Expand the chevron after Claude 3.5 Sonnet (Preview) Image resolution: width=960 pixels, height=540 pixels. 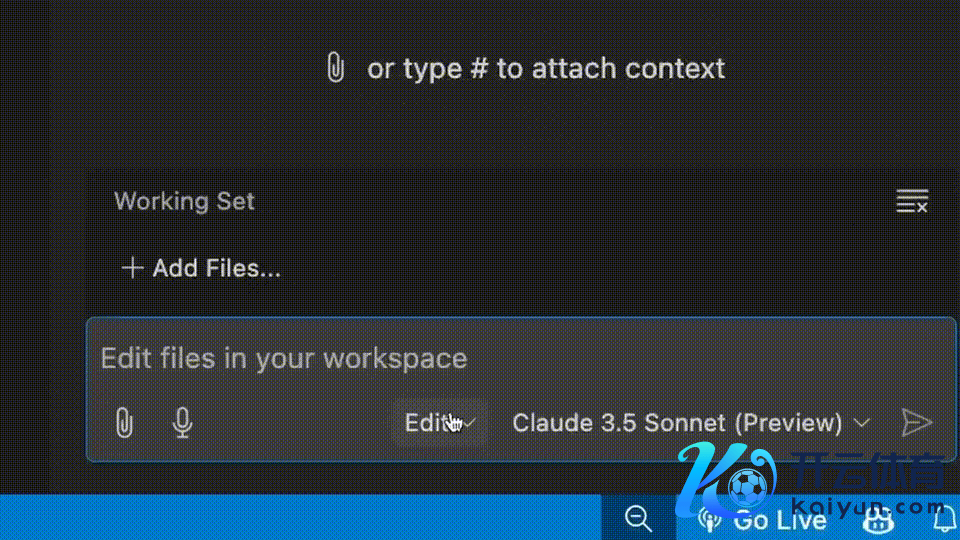862,423
